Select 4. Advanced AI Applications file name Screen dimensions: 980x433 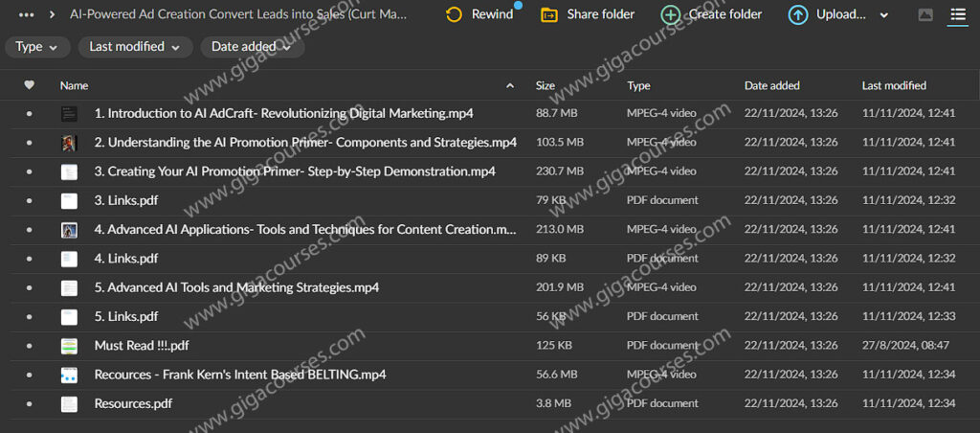(x=305, y=230)
